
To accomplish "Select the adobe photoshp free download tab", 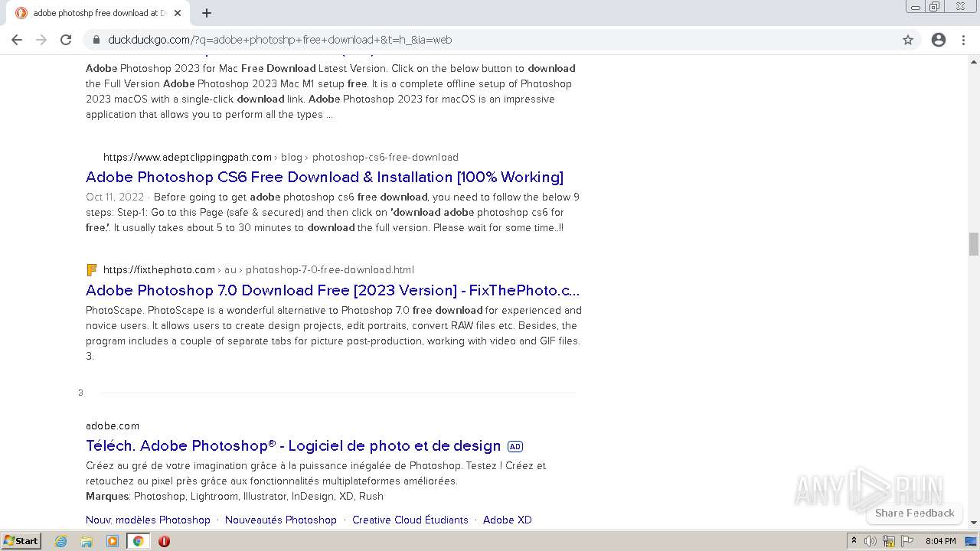I will (x=100, y=13).
